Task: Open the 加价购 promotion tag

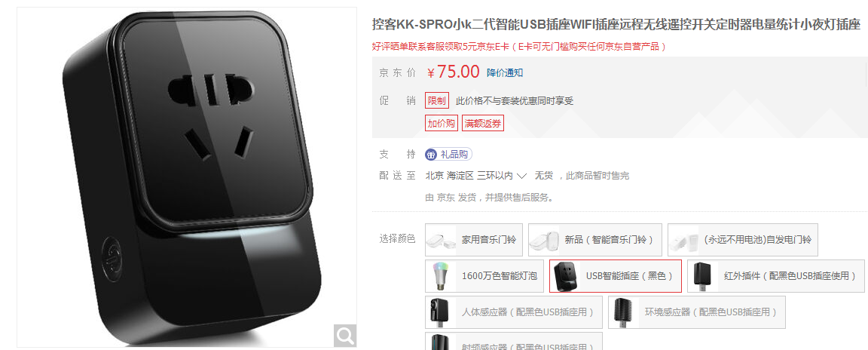Action: click(442, 123)
